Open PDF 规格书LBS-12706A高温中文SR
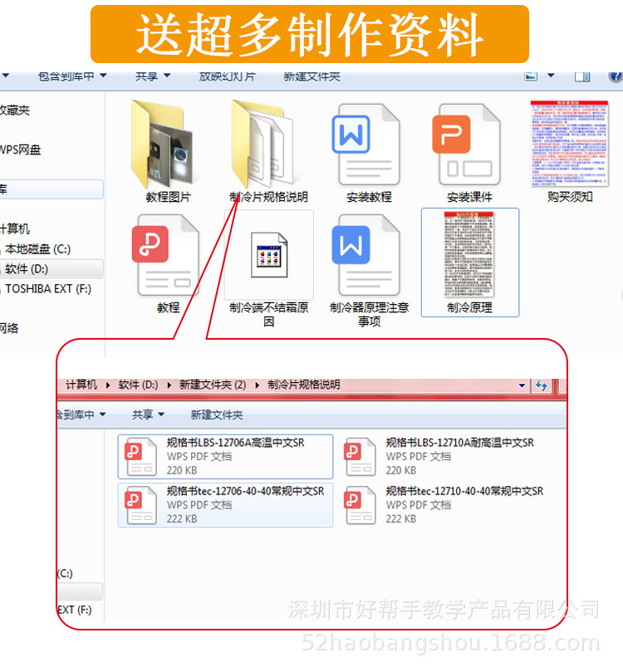Image resolution: width=623 pixels, height=672 pixels. point(225,456)
